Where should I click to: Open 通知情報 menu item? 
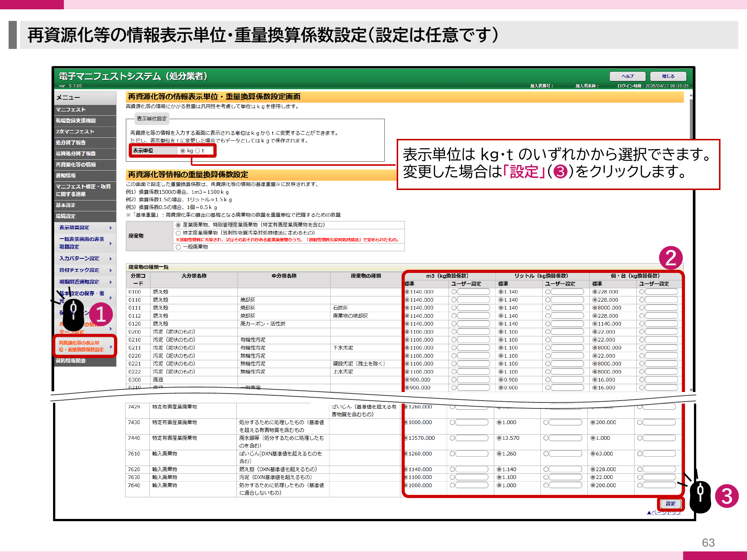(85, 175)
